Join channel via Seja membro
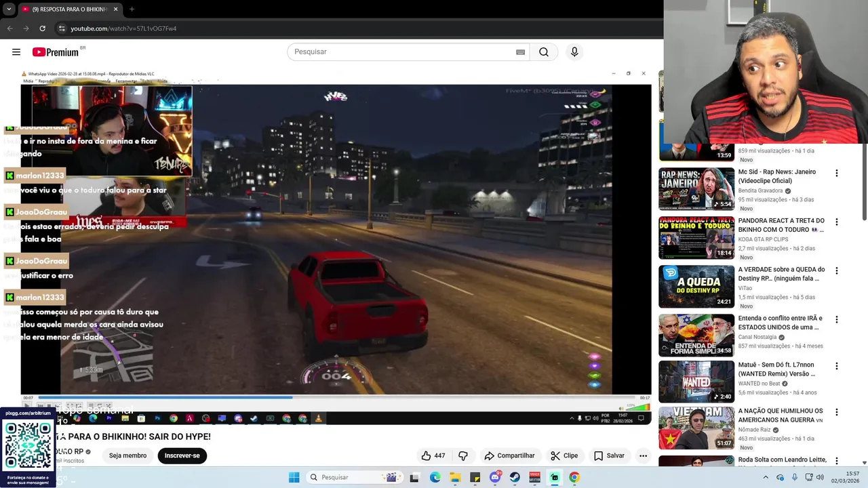 [127, 455]
